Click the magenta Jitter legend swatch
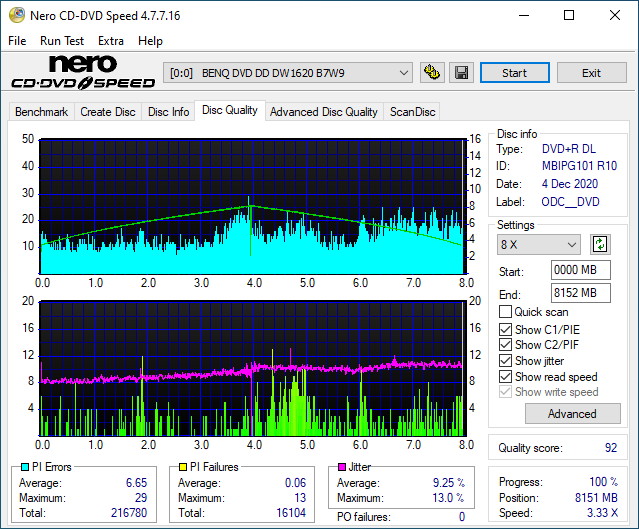The height and width of the screenshot is (529, 639). point(342,467)
